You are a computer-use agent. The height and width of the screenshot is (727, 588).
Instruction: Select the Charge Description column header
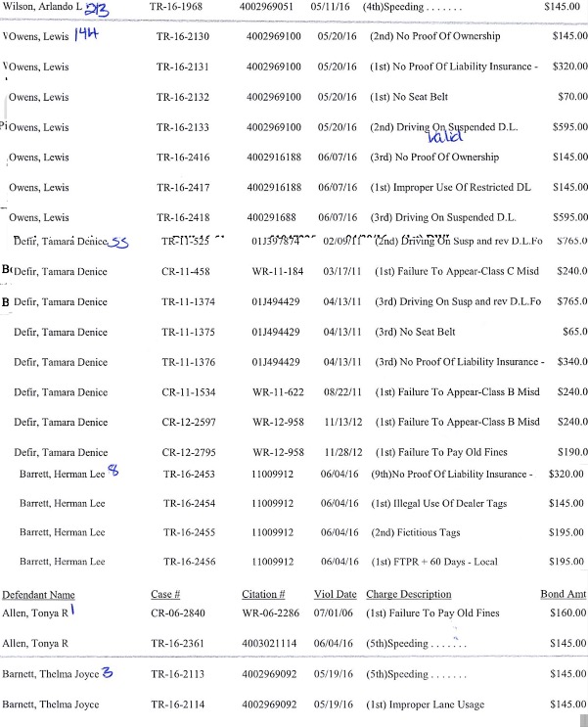click(410, 594)
